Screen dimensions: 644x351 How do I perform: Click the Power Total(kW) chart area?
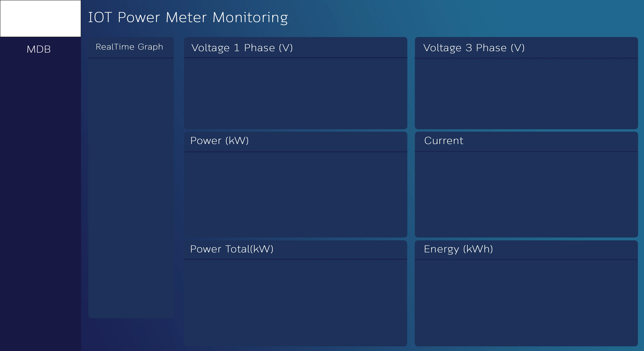pyautogui.click(x=295, y=303)
